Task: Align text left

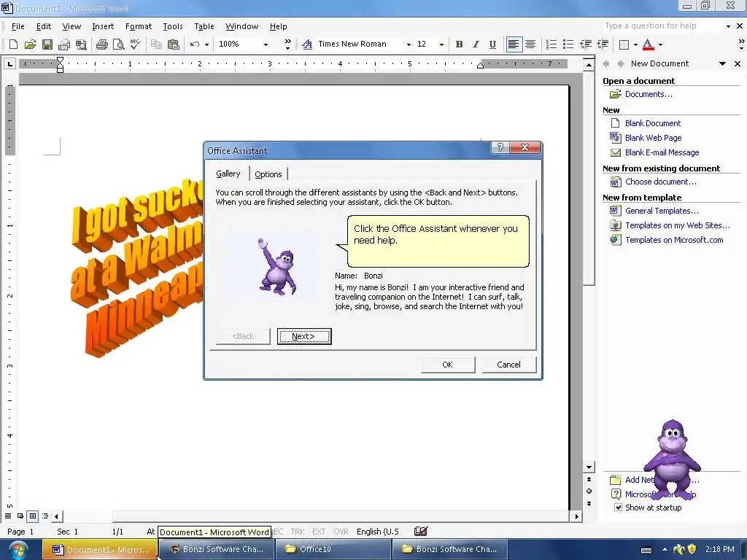Action: tap(513, 44)
